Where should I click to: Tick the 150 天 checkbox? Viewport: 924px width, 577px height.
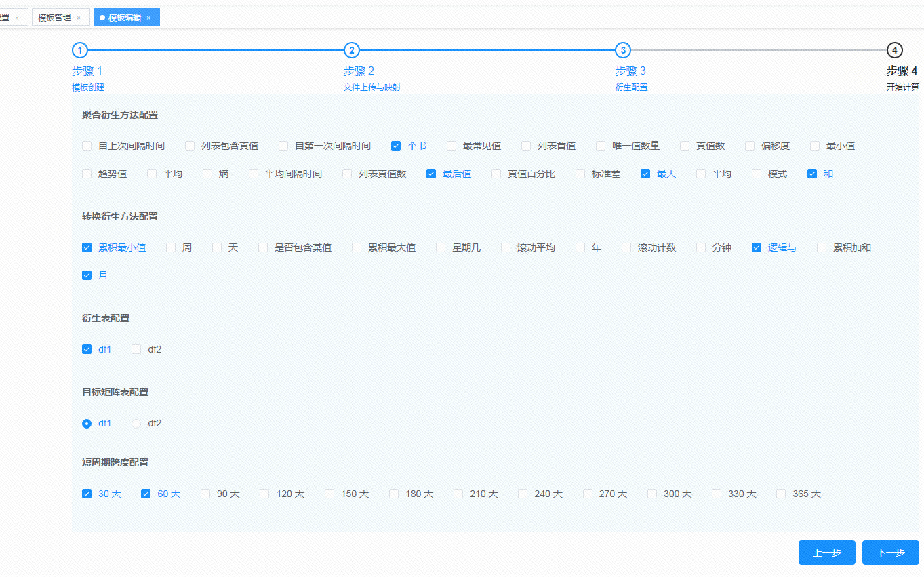pyautogui.click(x=329, y=494)
